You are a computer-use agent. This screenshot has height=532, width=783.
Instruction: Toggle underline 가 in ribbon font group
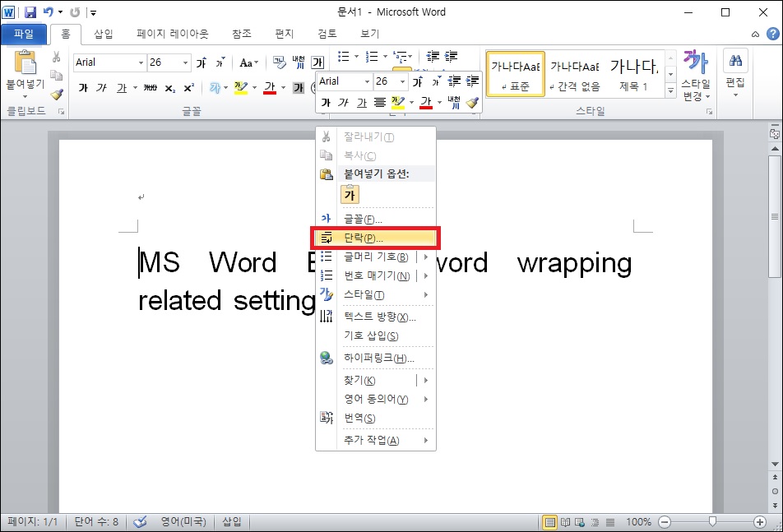click(122, 88)
